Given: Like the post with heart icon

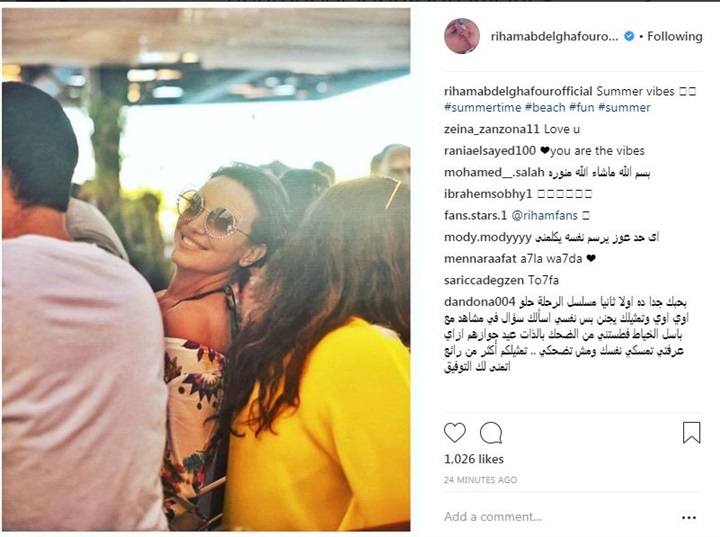Looking at the screenshot, I should (455, 433).
